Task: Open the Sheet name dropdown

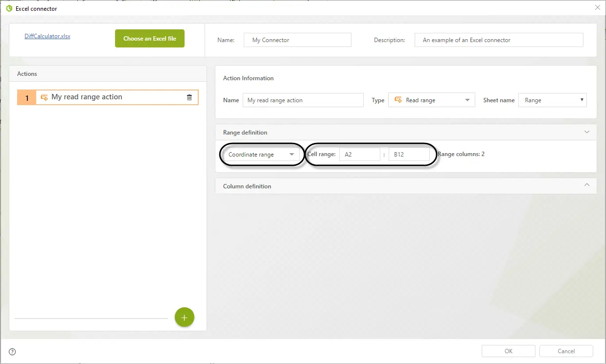Action: click(x=553, y=100)
